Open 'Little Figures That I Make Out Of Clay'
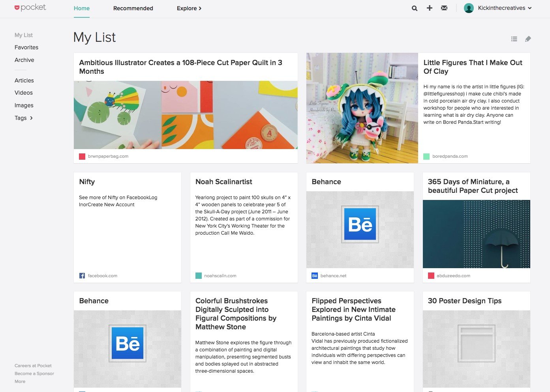 (473, 67)
